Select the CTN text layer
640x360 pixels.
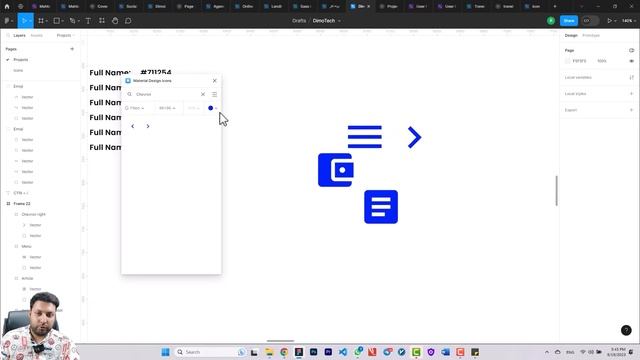pos(20,193)
